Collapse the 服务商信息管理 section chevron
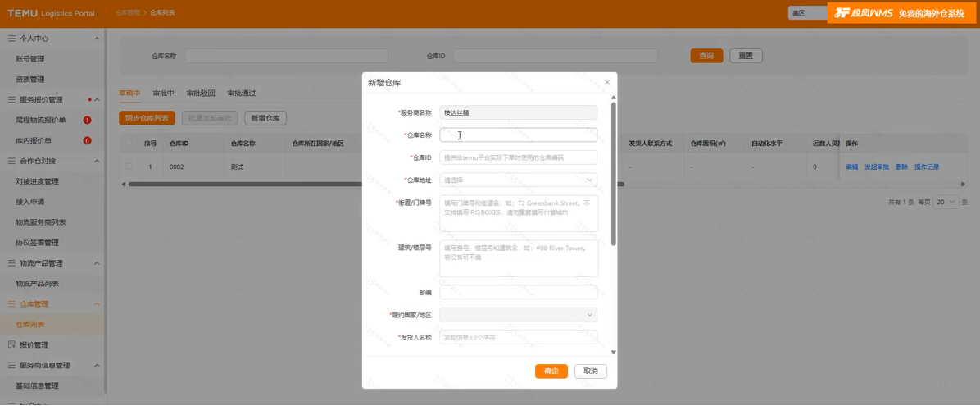Viewport: 980px width, 406px height. 97,365
